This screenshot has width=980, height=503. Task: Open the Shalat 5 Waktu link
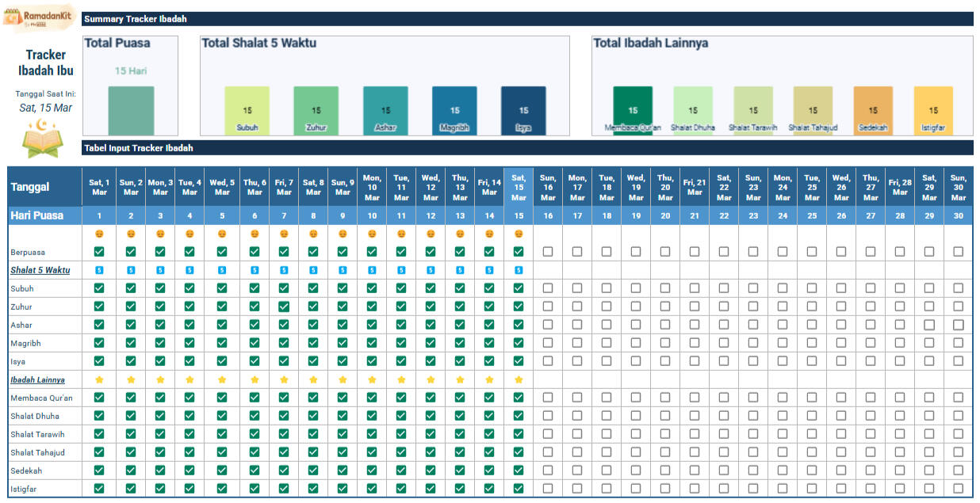pyautogui.click(x=40, y=270)
